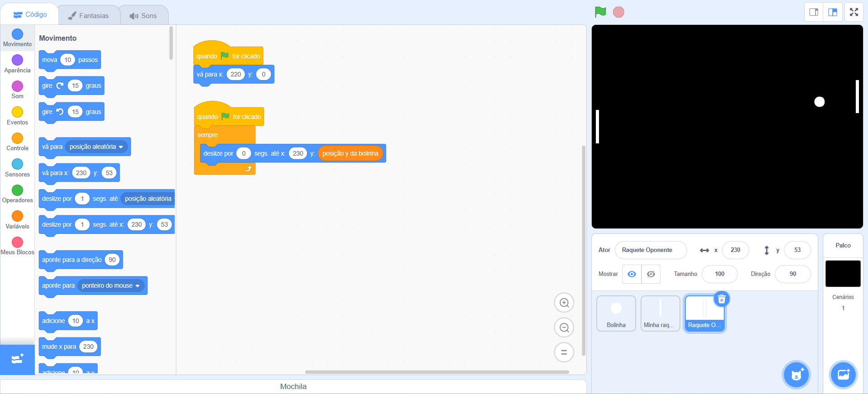Select the Sensores block category
The image size is (868, 394).
(17, 168)
